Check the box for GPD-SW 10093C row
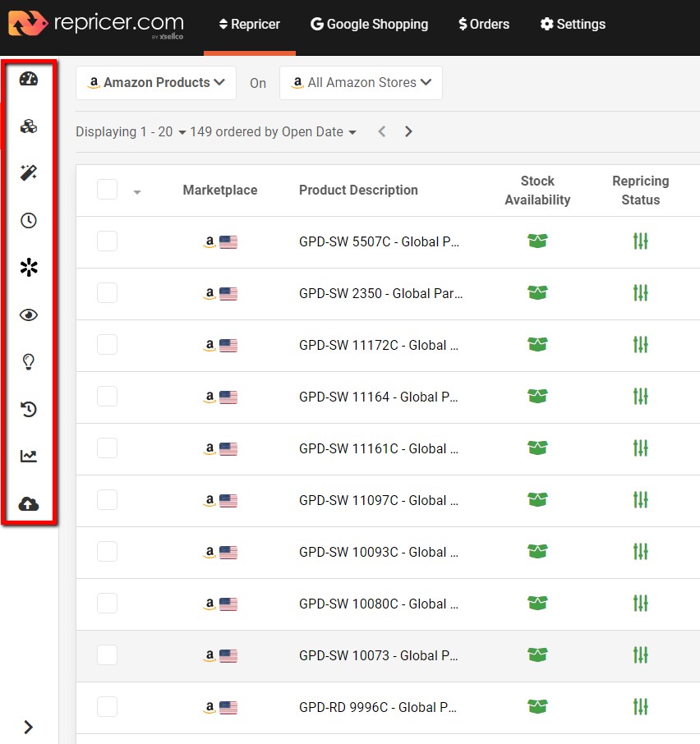Image resolution: width=700 pixels, height=744 pixels. click(x=108, y=551)
